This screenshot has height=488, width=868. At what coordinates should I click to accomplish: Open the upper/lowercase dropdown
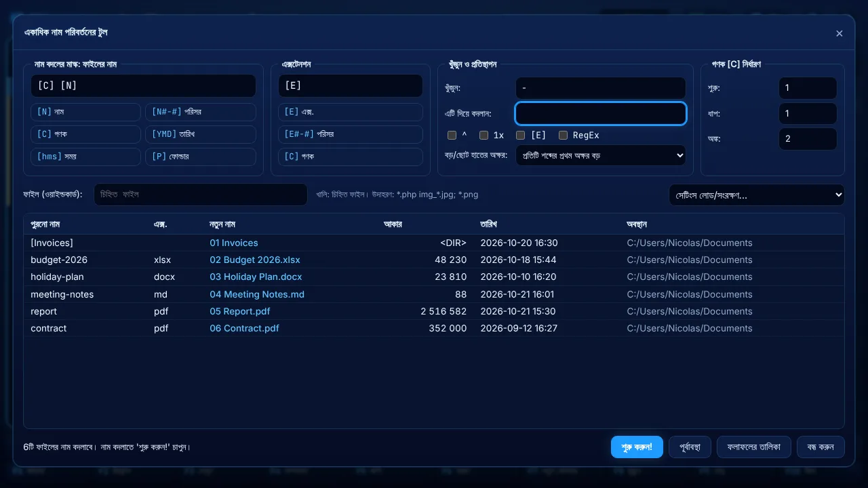[601, 155]
